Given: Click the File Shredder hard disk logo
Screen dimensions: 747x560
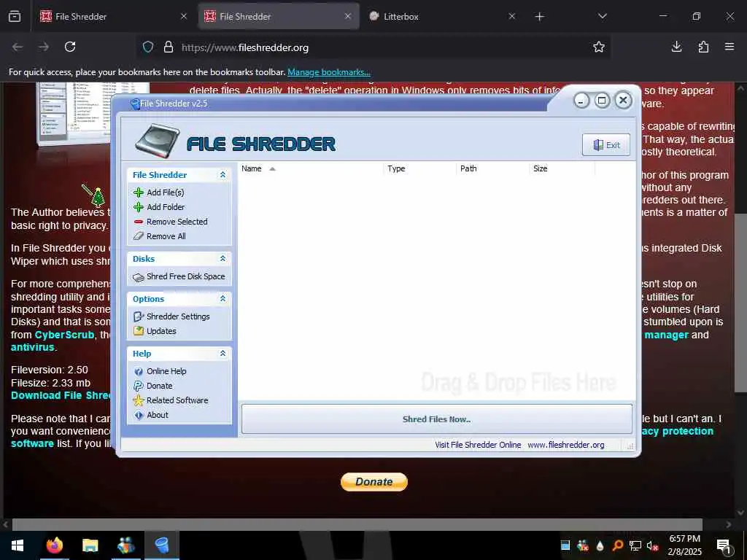Looking at the screenshot, I should point(157,141).
